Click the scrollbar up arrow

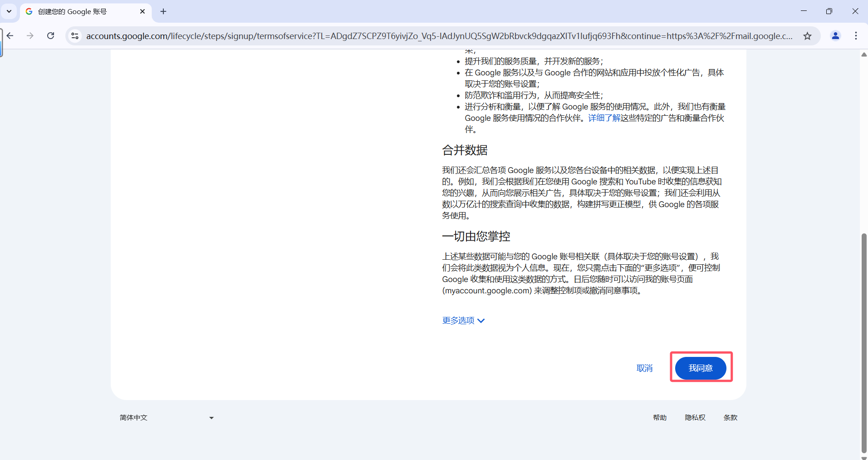864,54
